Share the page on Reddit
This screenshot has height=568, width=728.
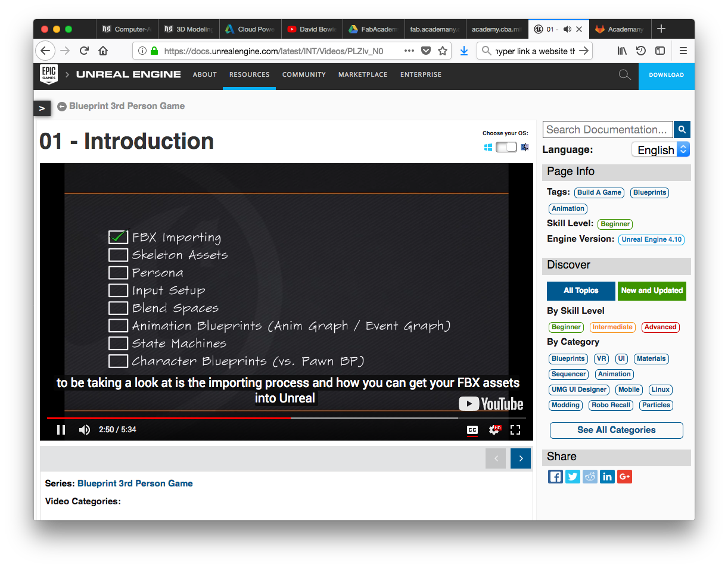[590, 476]
